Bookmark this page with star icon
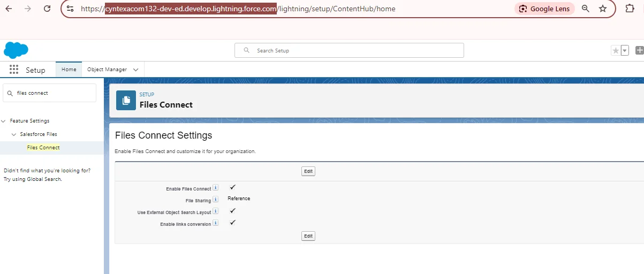644x274 pixels. click(x=603, y=9)
